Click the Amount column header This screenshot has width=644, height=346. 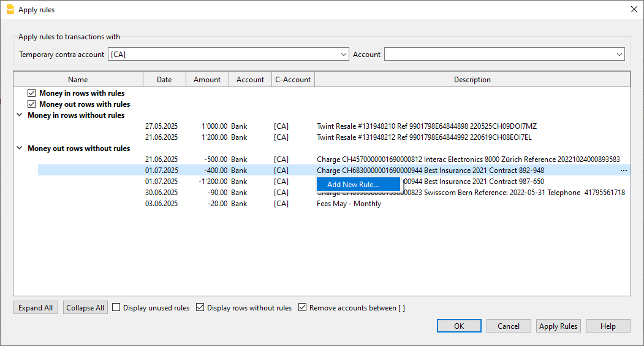[207, 80]
